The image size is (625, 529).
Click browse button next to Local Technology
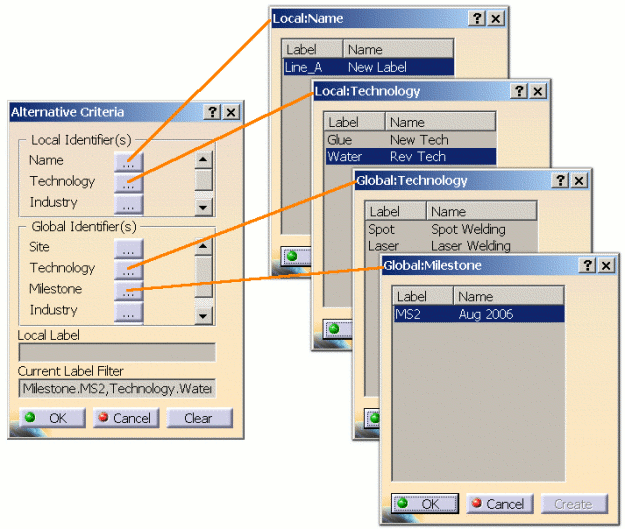pyautogui.click(x=128, y=182)
